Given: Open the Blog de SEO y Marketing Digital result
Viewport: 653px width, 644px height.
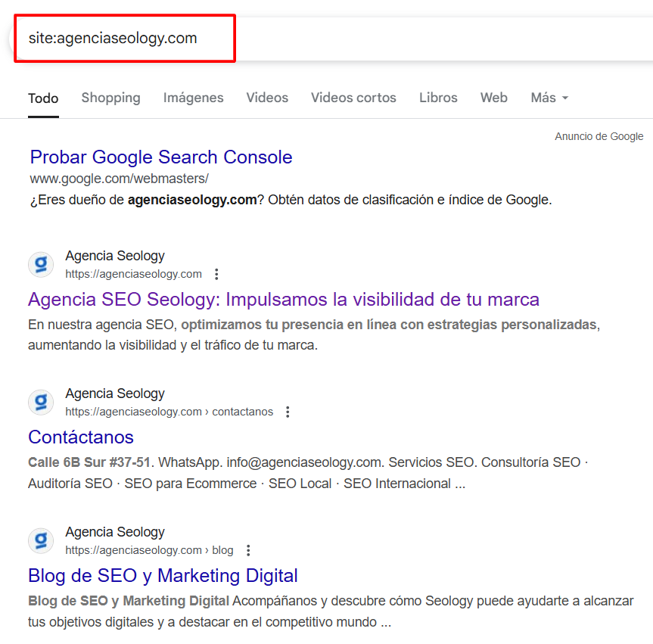Looking at the screenshot, I should pos(163,576).
